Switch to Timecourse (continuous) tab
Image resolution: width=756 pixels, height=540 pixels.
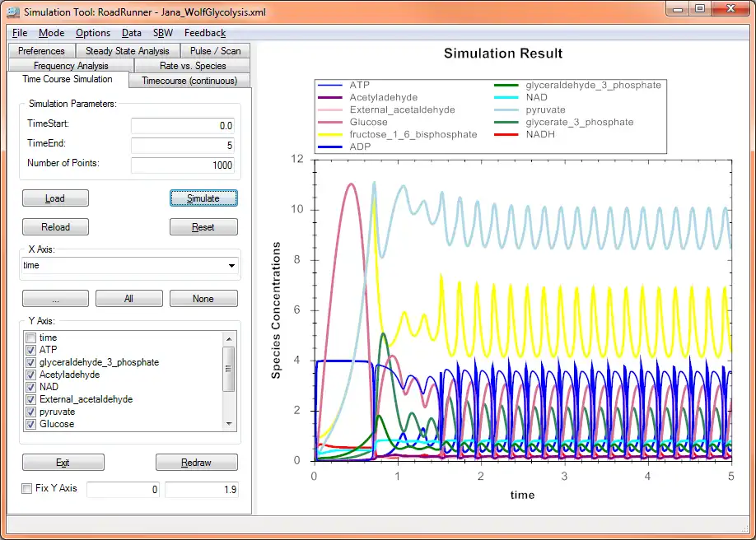[189, 81]
